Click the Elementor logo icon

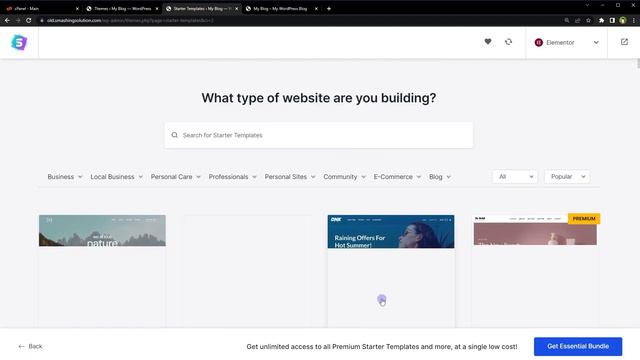click(539, 42)
